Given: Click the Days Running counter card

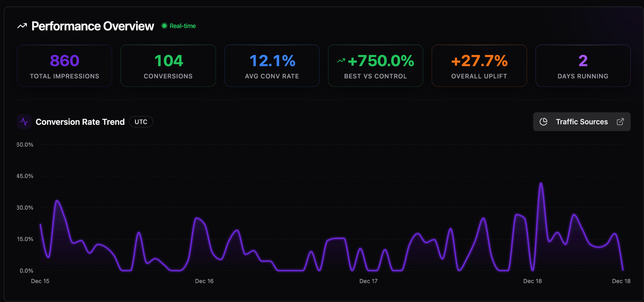Looking at the screenshot, I should pos(583,66).
